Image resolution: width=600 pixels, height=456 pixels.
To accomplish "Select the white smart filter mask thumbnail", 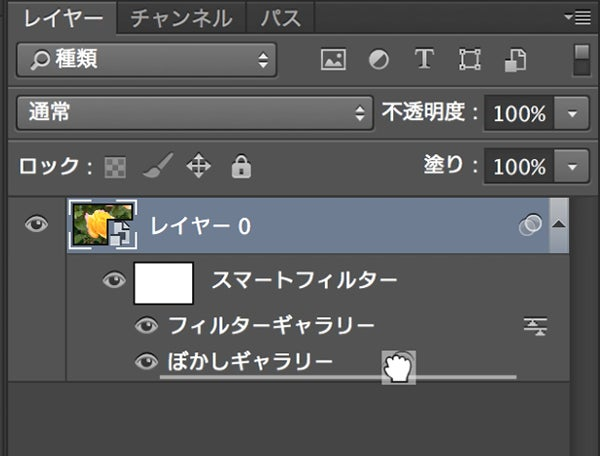I will (x=163, y=283).
